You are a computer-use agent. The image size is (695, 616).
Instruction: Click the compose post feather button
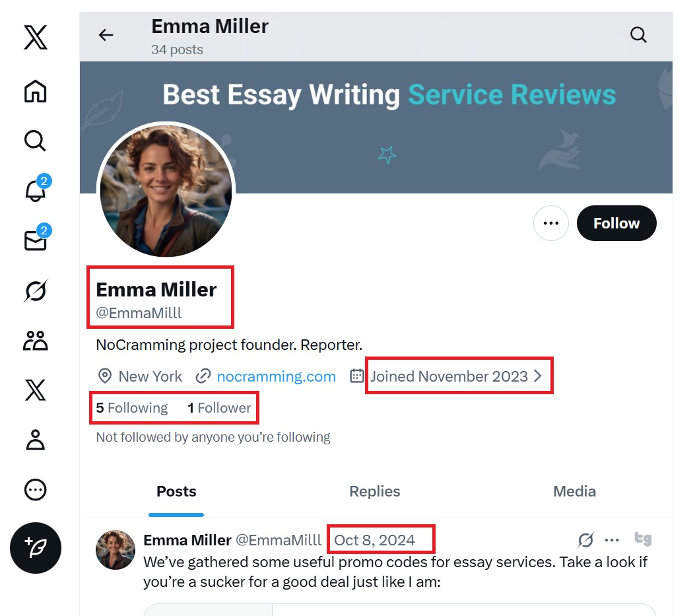tap(36, 547)
